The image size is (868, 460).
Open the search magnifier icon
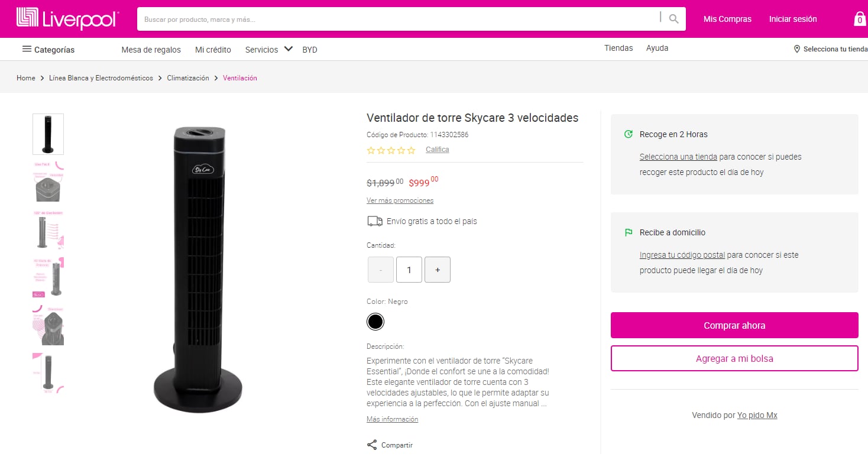point(673,18)
